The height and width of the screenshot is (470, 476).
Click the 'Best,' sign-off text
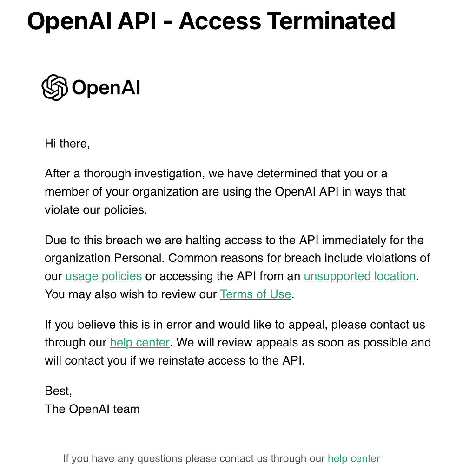[x=58, y=391]
